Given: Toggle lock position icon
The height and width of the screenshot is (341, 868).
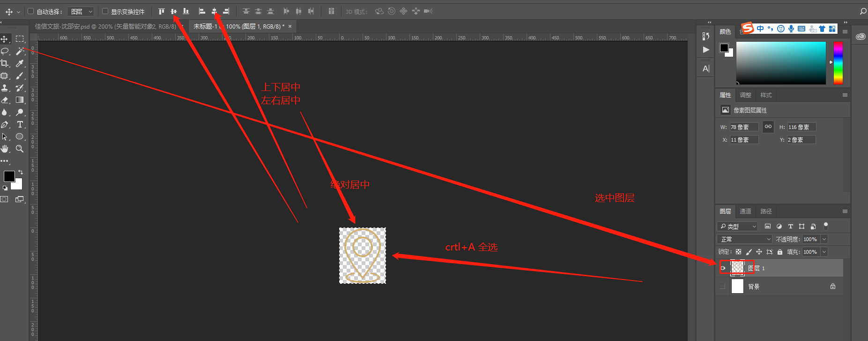Looking at the screenshot, I should (x=759, y=252).
